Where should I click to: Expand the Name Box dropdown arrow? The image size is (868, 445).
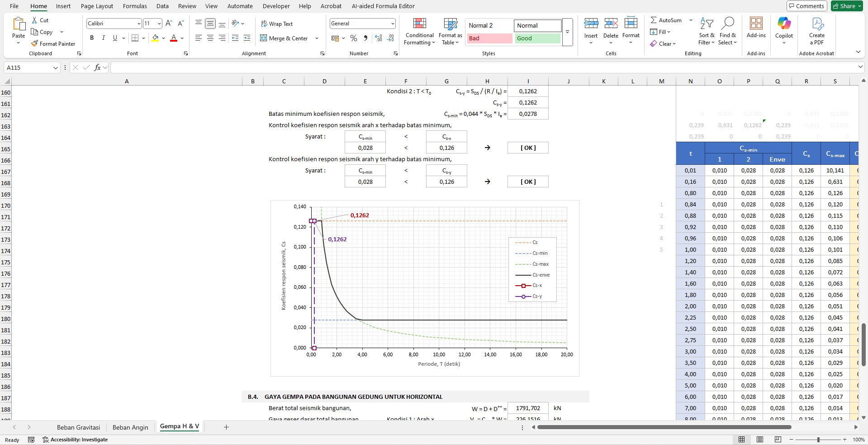56,68
